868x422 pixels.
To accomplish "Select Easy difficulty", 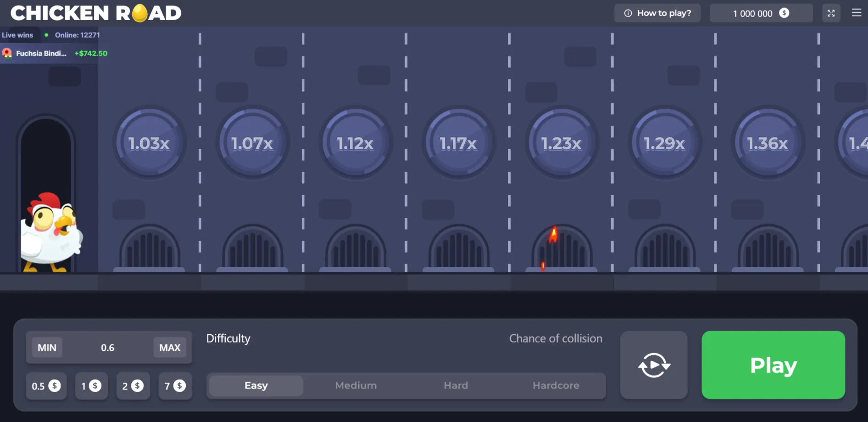I will 256,386.
